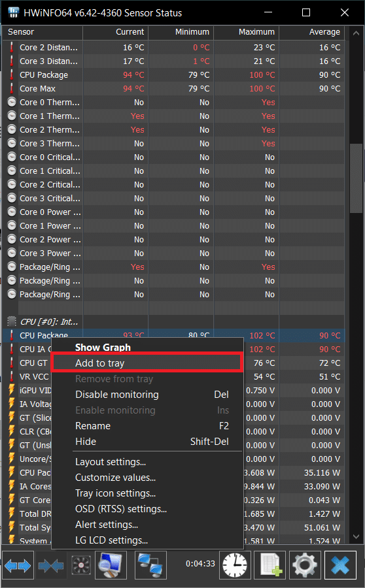Select the Core 2 Critical... row

point(173,184)
